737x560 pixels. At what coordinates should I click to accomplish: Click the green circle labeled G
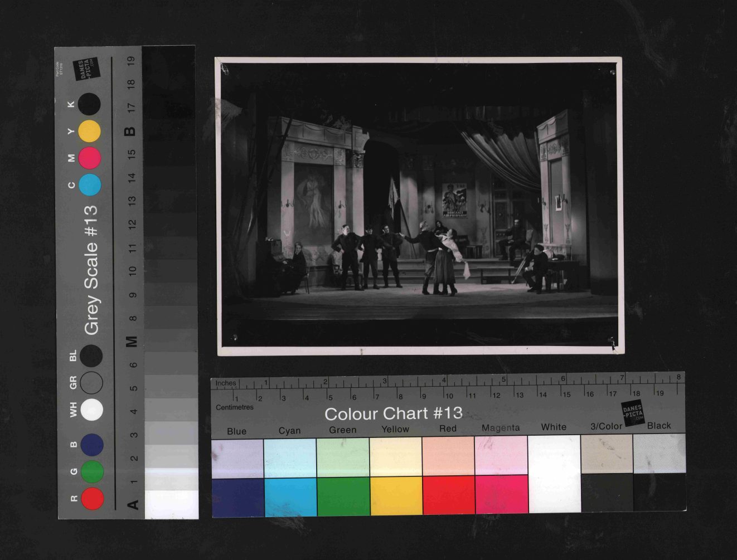[x=92, y=471]
